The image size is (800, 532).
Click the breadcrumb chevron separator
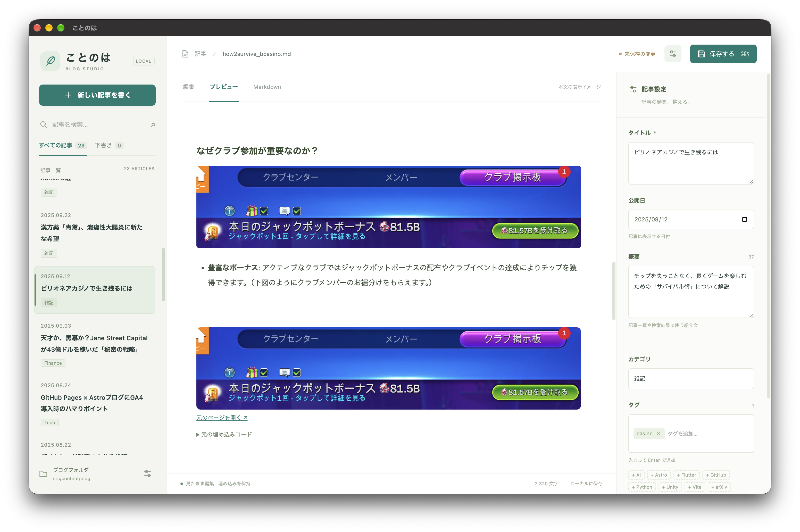214,54
